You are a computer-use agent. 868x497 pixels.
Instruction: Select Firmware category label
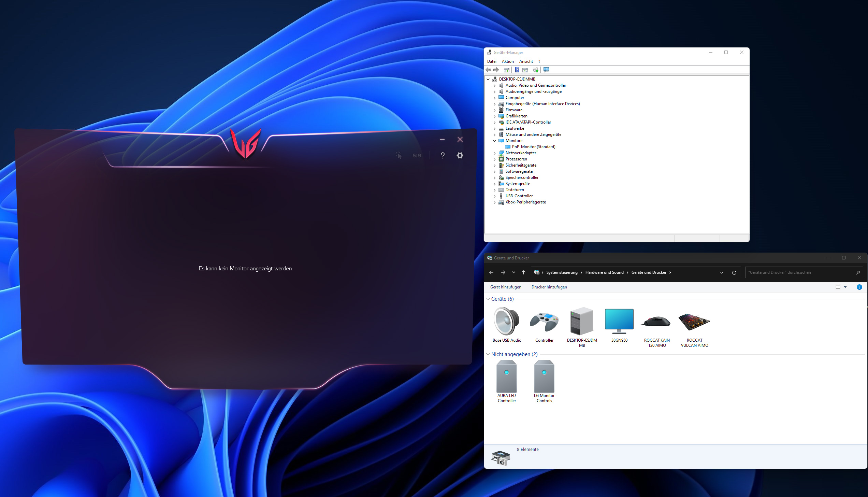click(514, 110)
